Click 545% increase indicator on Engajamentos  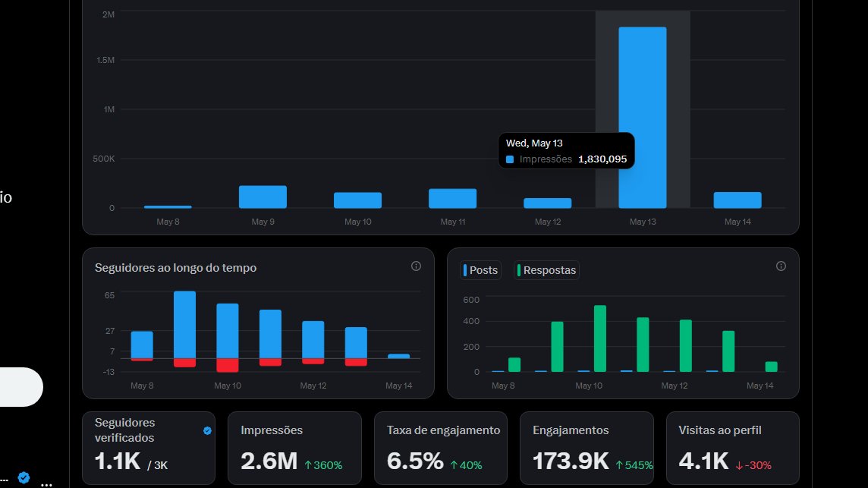coord(634,465)
